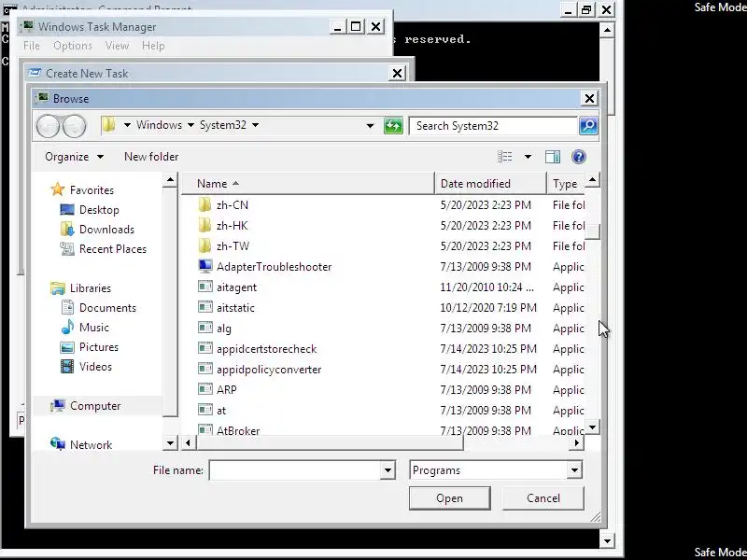Screen dimensions: 747x560
Task: Select the aitagent application icon
Action: click(x=205, y=287)
